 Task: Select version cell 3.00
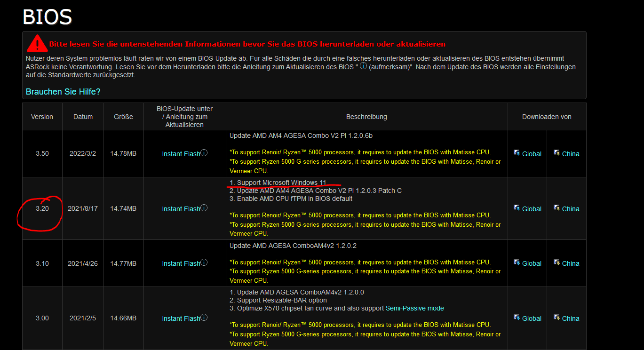point(42,318)
